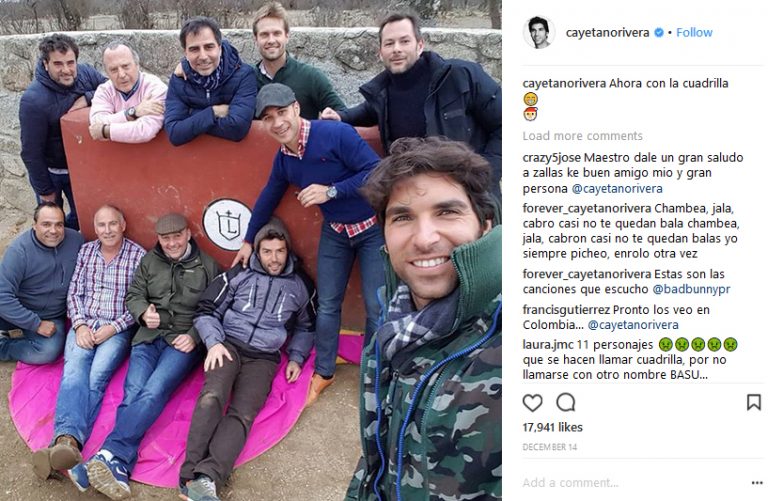
Task: Open comment with the speech bubble icon
Action: coord(566,403)
